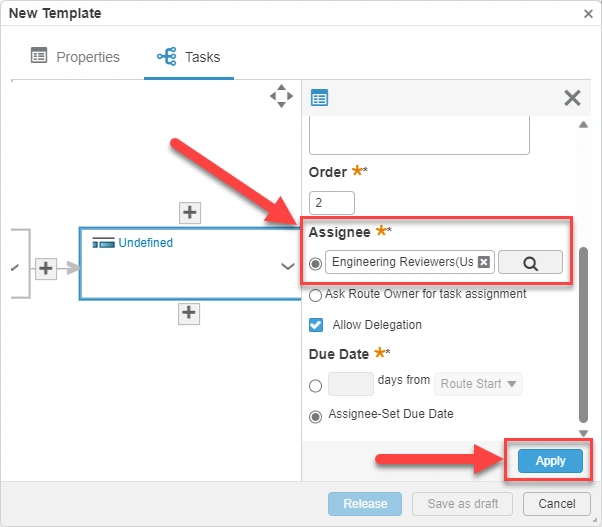Add a task above the Undefined node
Viewport: 602px width, 527px height.
[189, 212]
